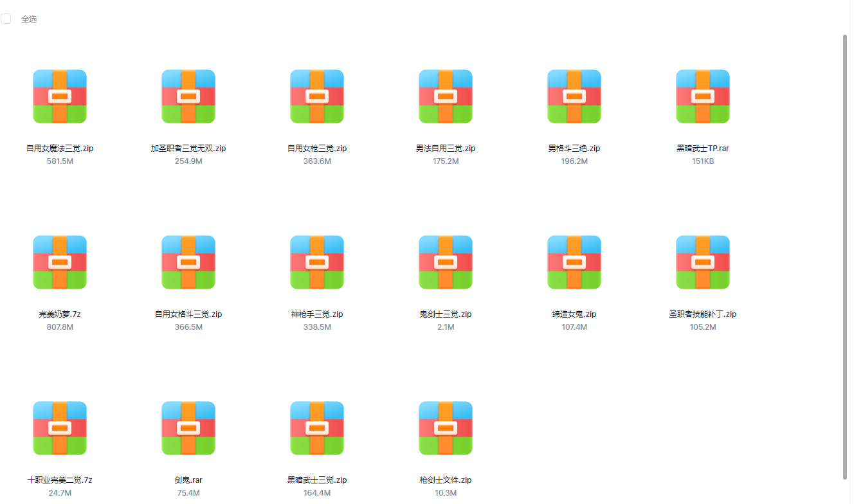Click the 男法自用三觉.zip file icon
Image resolution: width=863 pixels, height=504 pixels.
click(446, 95)
